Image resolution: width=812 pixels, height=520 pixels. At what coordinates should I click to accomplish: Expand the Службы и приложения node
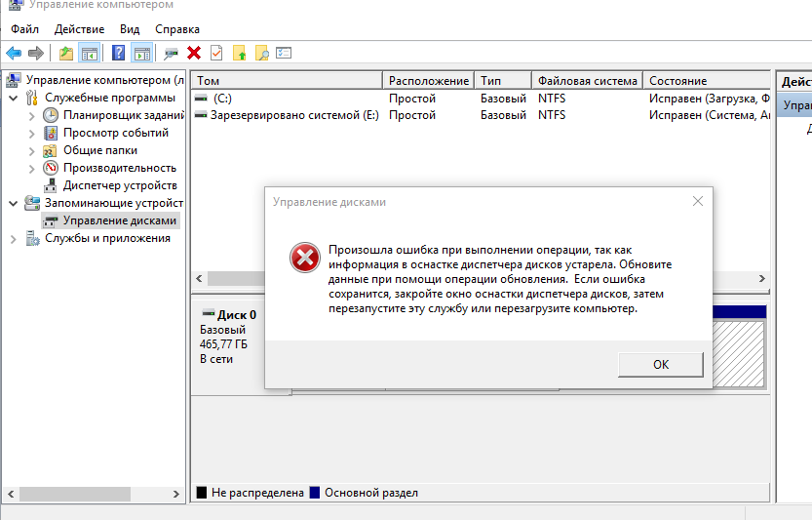pyautogui.click(x=14, y=238)
